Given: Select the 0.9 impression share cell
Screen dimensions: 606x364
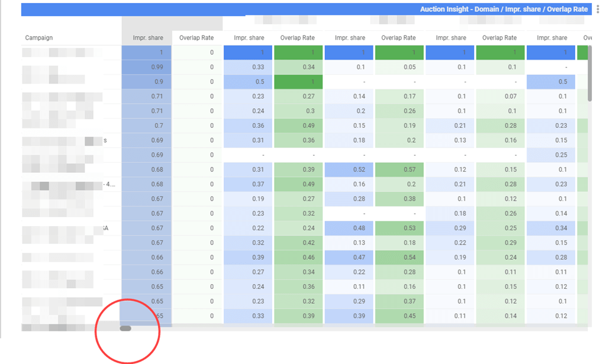Looking at the screenshot, I should pyautogui.click(x=147, y=82).
